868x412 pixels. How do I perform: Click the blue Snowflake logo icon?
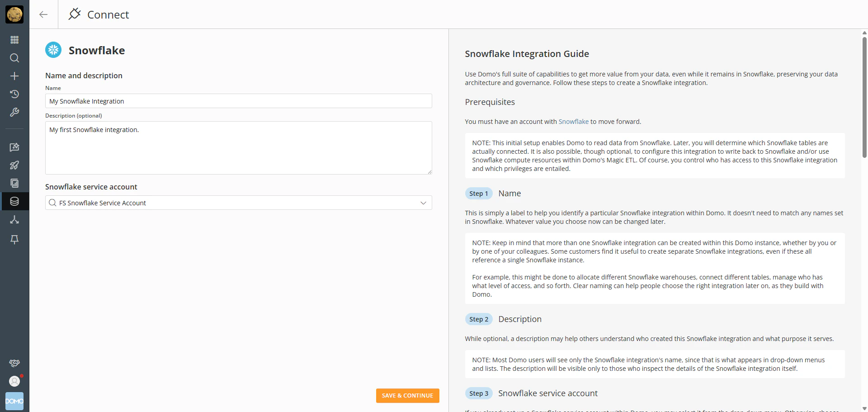click(x=53, y=50)
